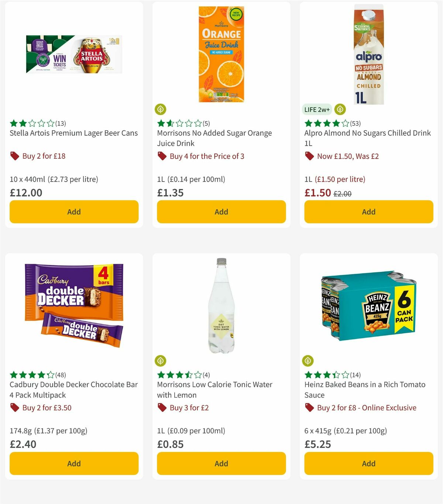443x504 pixels.
Task: Click the green leaf icon on Alpro Almond Drink
Action: [339, 109]
